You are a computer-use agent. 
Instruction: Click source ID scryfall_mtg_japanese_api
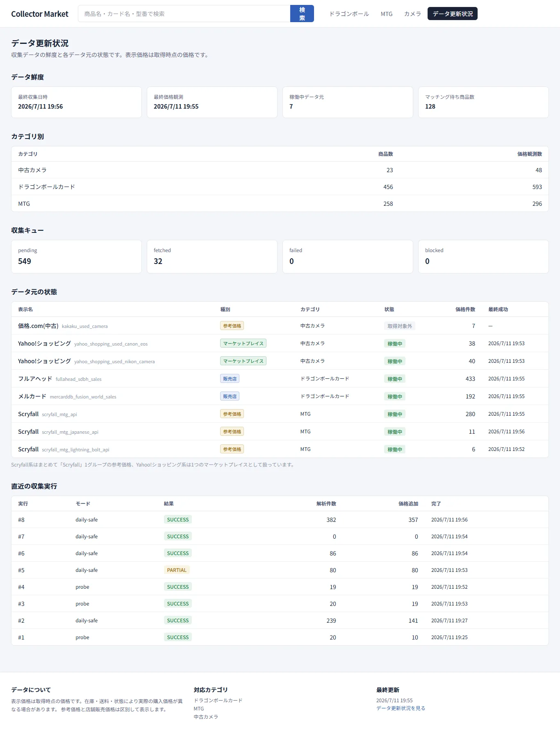point(70,432)
